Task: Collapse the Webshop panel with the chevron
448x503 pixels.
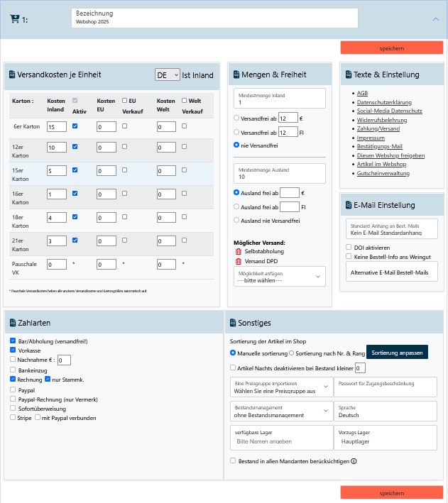Action: point(436,19)
